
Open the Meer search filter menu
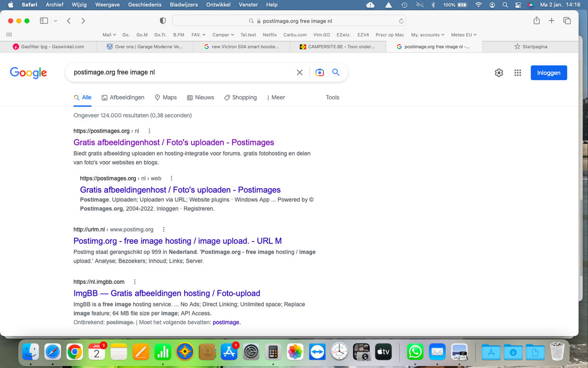click(x=276, y=98)
